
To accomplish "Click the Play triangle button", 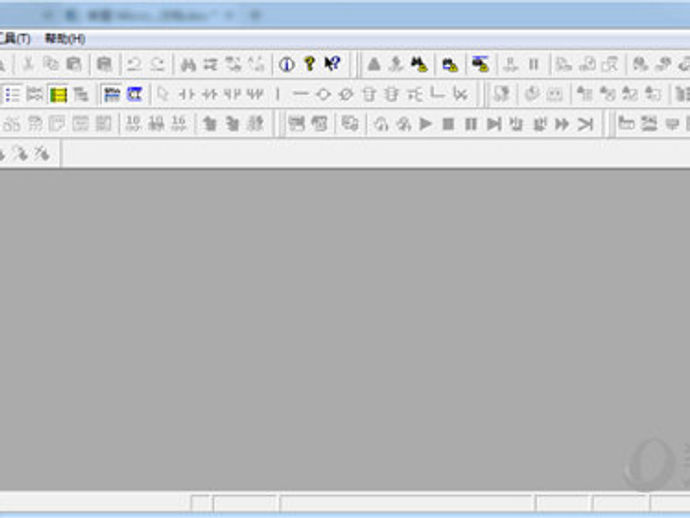I will tap(425, 124).
